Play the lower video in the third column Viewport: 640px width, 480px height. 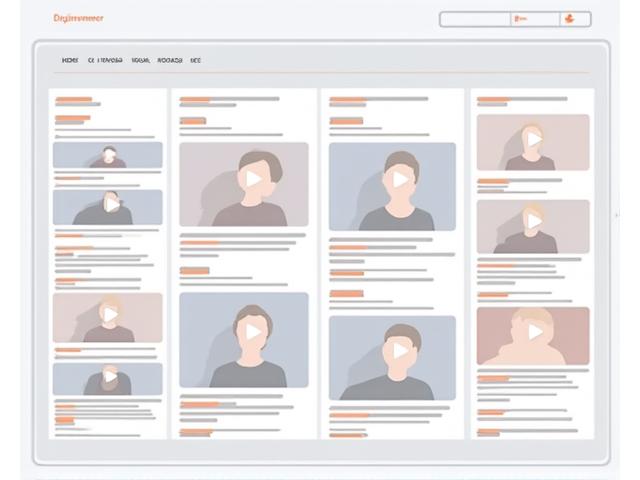pyautogui.click(x=400, y=350)
